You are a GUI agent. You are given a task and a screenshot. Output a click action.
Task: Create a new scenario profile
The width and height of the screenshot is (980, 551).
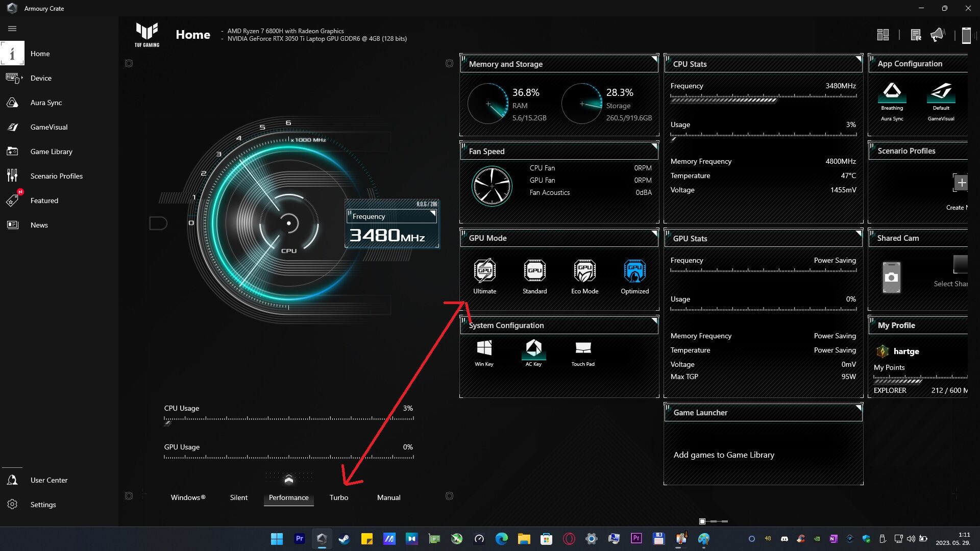[961, 183]
